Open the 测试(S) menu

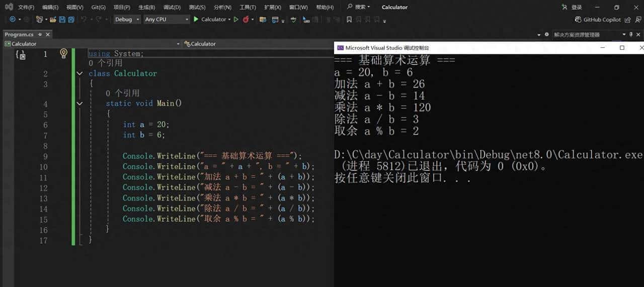tap(197, 7)
